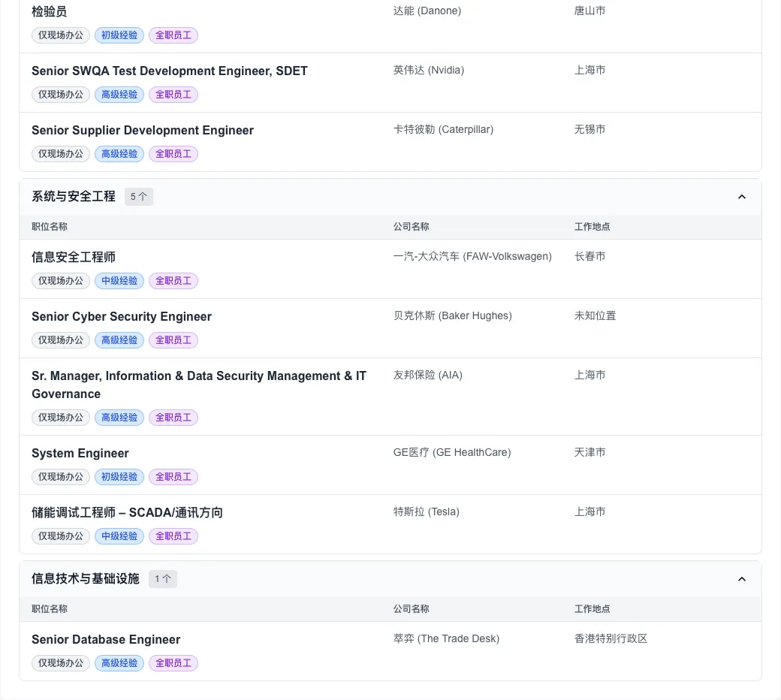Open Sr. Manager, Information & Data Security job
The height and width of the screenshot is (700, 781).
199,385
